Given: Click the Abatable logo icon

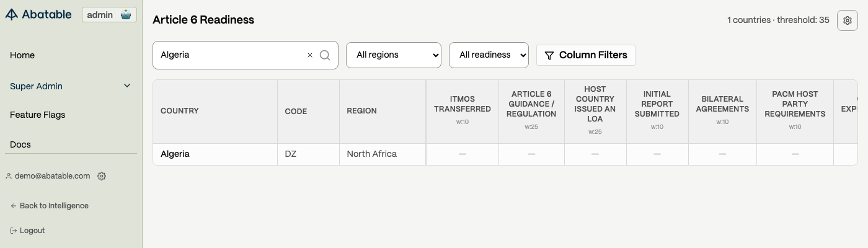Looking at the screenshot, I should point(12,15).
